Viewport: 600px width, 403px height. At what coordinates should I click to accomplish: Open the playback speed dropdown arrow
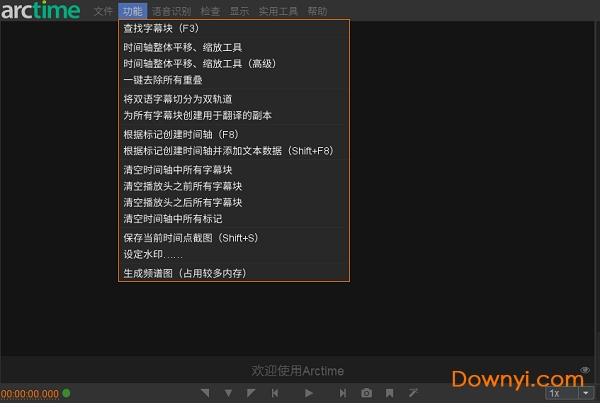pos(586,393)
